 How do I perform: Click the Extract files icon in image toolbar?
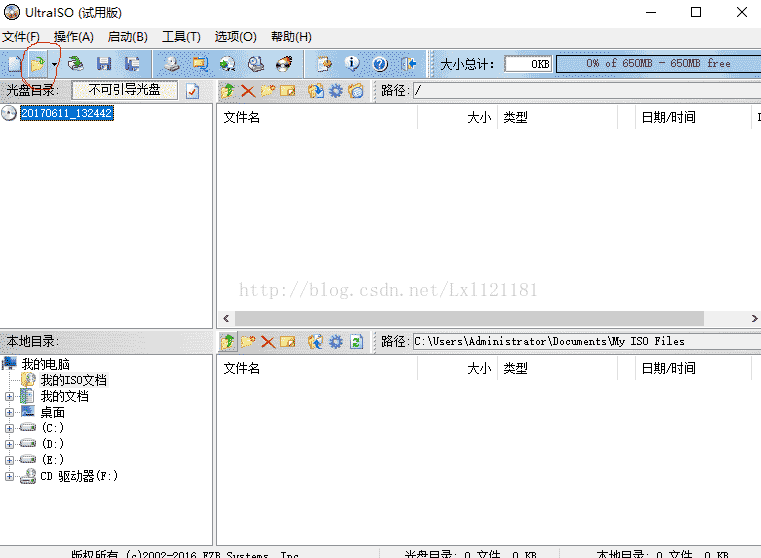click(316, 91)
